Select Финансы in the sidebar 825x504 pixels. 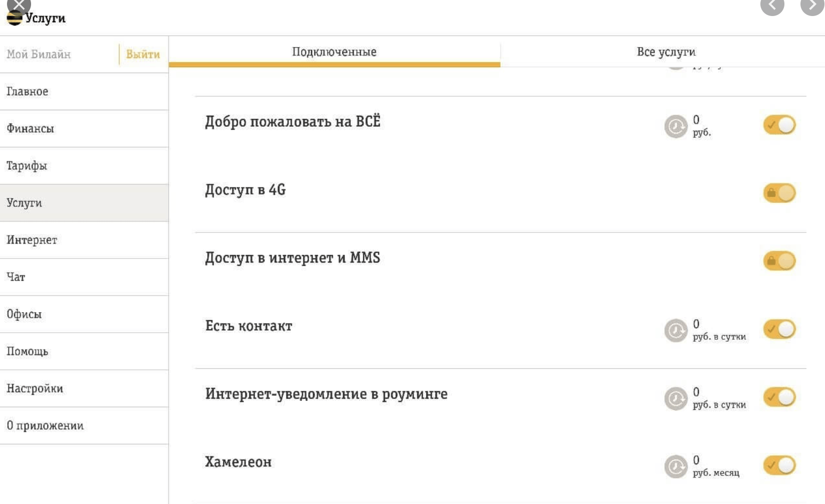(29, 128)
